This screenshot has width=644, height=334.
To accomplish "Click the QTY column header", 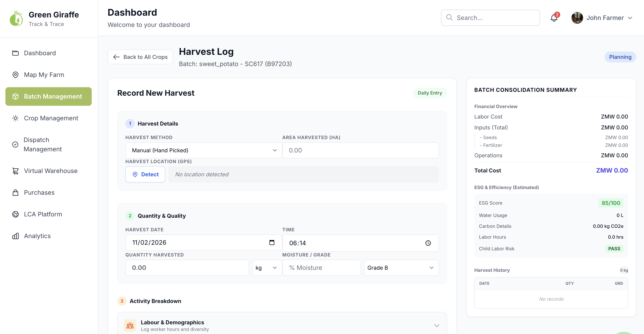I will coord(569,283).
